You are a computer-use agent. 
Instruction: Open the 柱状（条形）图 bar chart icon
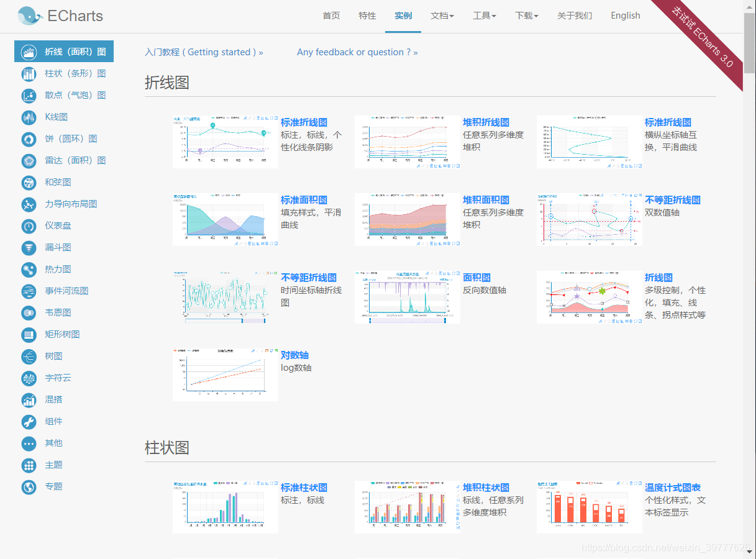coord(29,74)
